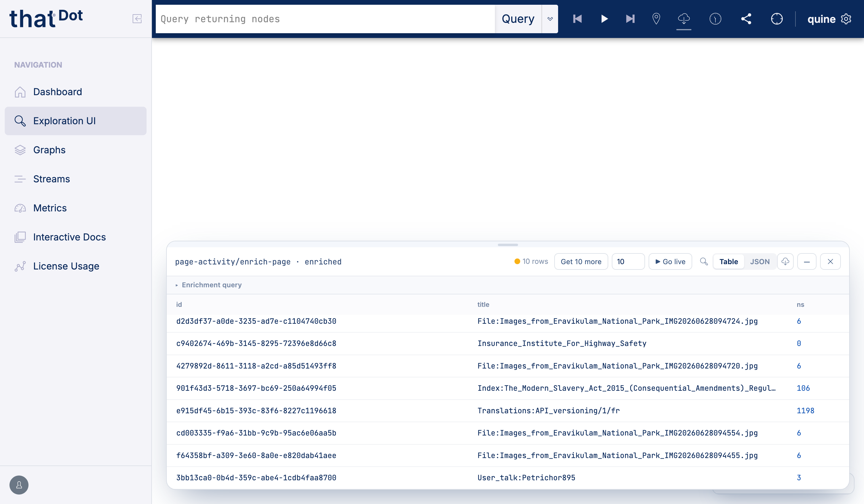864x504 pixels.
Task: Select the Insurance_Institute_For_Highway_Safety title
Action: coord(562,343)
